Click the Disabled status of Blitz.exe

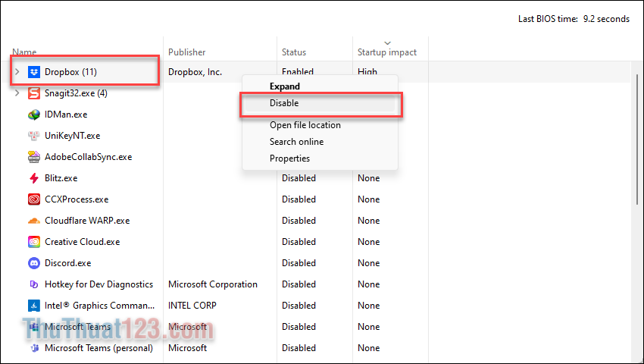coord(299,178)
